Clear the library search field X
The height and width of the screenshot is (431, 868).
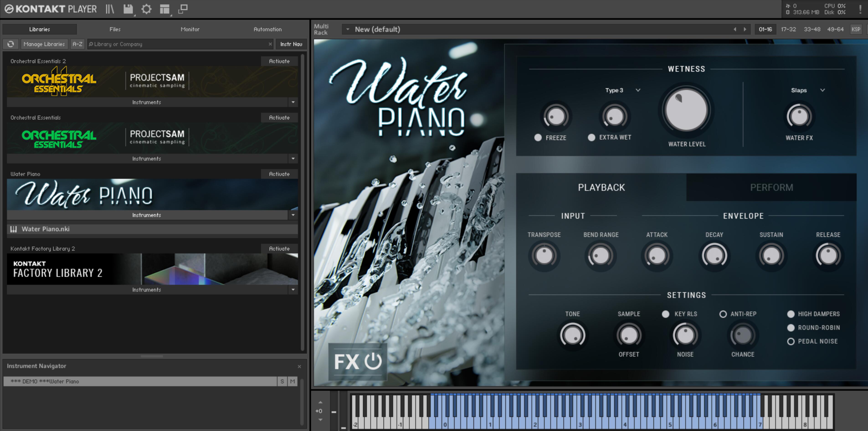(270, 44)
